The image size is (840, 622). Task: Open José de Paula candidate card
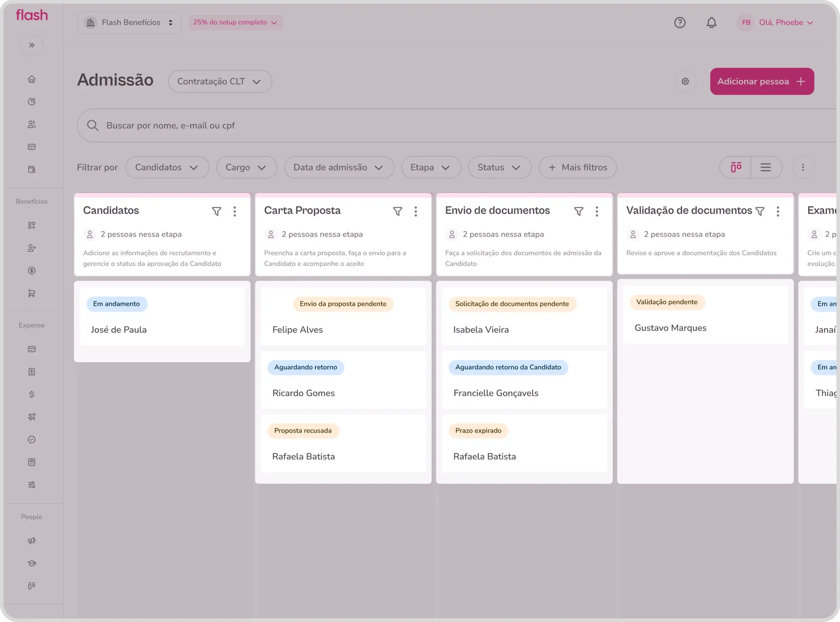pos(162,316)
